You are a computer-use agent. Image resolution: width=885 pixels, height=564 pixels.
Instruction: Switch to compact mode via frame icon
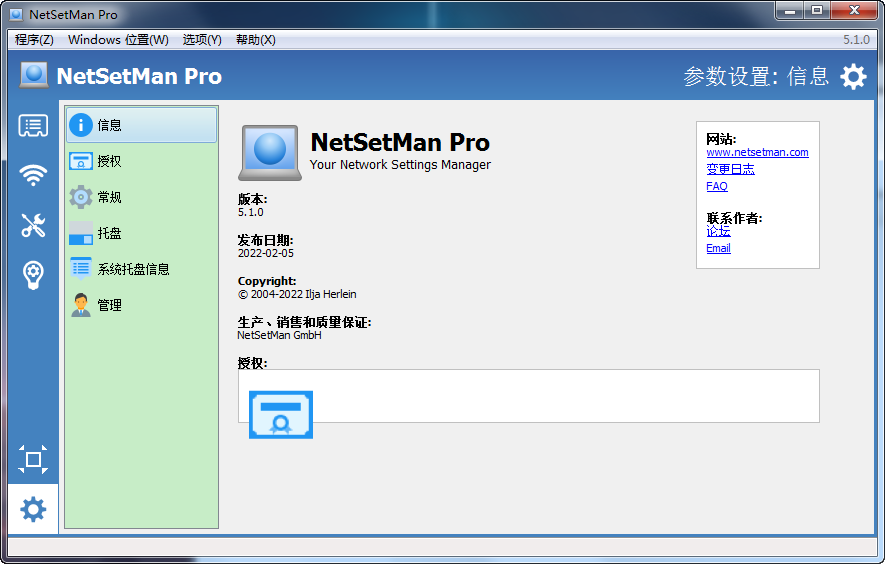[x=33, y=459]
